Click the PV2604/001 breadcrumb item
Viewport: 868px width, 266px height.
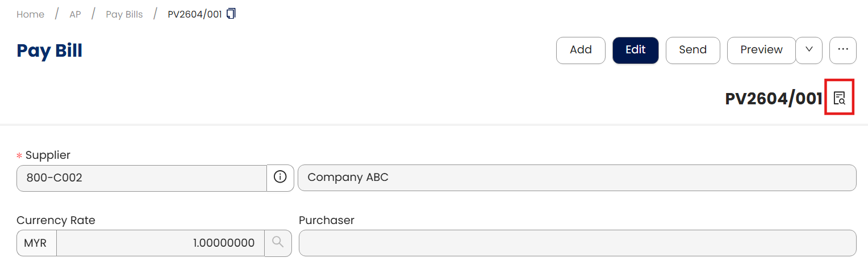coord(194,14)
